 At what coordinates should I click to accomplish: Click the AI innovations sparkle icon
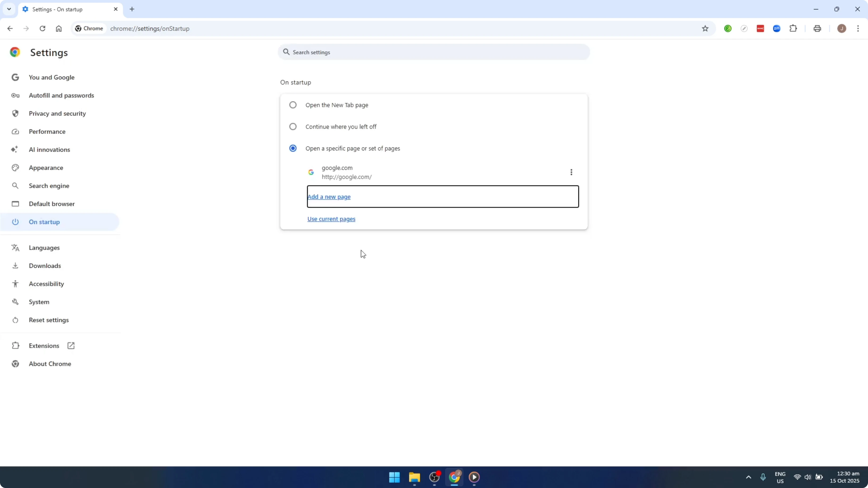pyautogui.click(x=15, y=149)
